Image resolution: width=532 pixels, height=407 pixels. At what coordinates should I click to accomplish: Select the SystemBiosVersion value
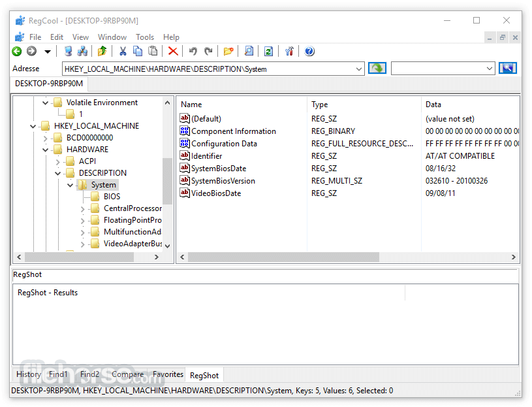click(x=223, y=180)
